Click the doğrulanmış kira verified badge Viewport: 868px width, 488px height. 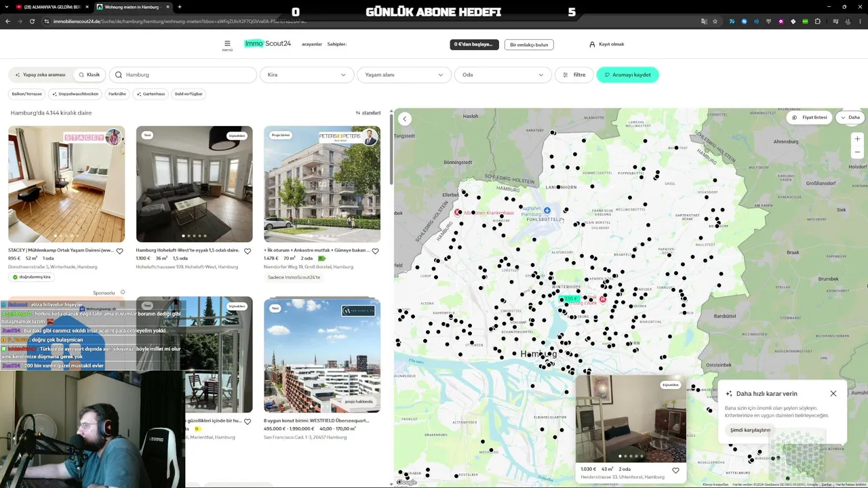click(x=31, y=277)
